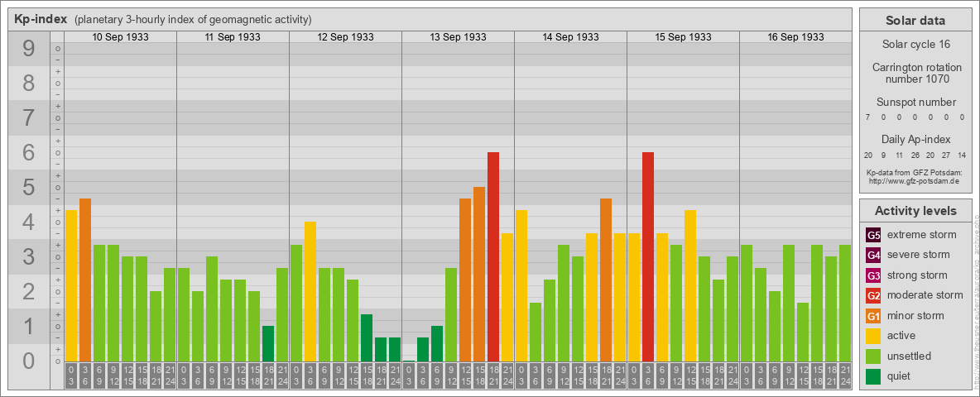Click the red 3-6h bar on 15 Sep
The image size is (980, 397).
tap(647, 256)
